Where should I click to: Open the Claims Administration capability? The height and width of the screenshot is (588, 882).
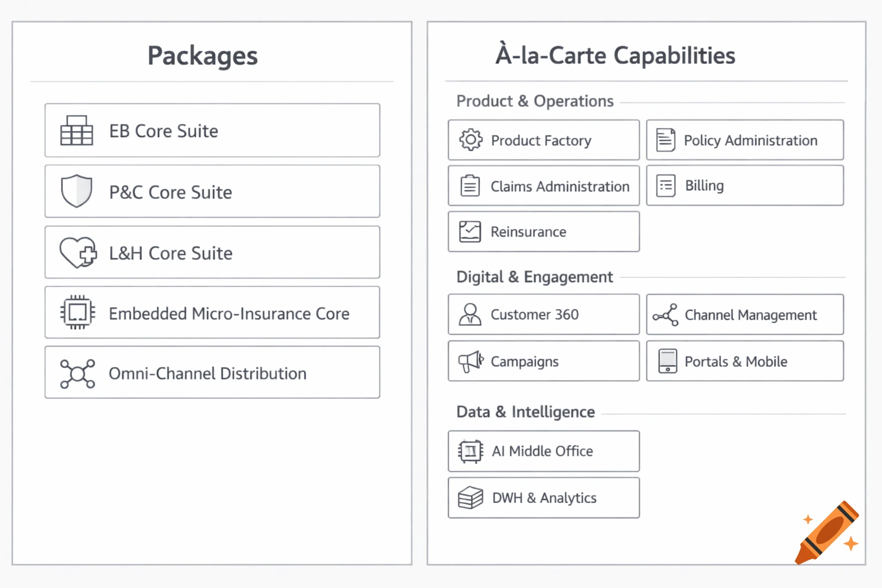[544, 185]
